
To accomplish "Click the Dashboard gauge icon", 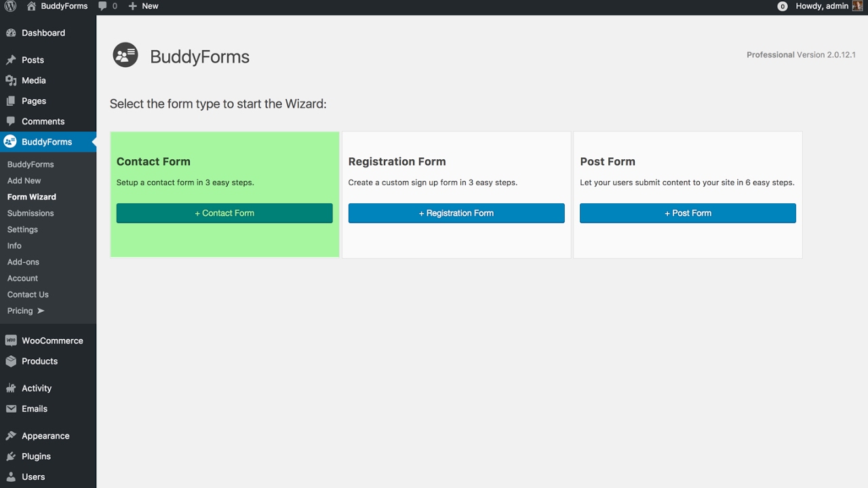I will tap(11, 33).
